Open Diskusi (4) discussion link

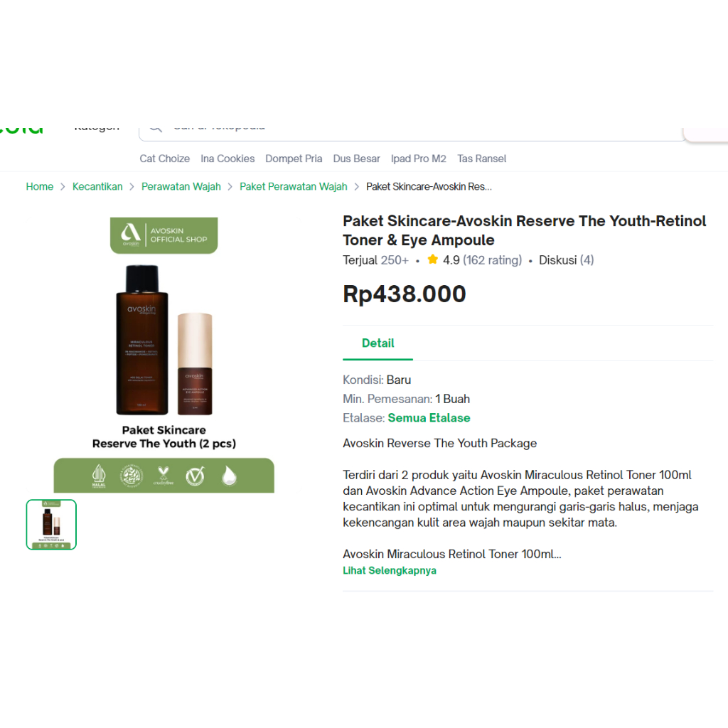(566, 259)
